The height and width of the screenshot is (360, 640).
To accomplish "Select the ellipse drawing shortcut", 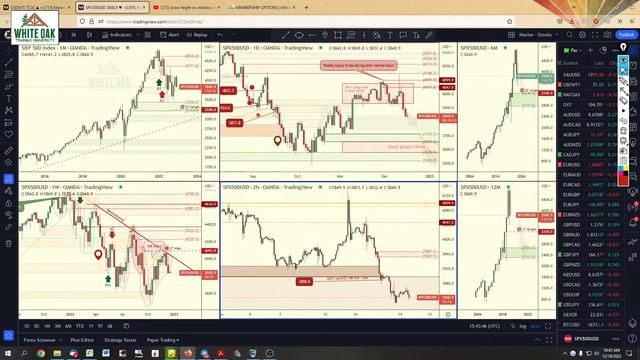I will click(299, 36).
